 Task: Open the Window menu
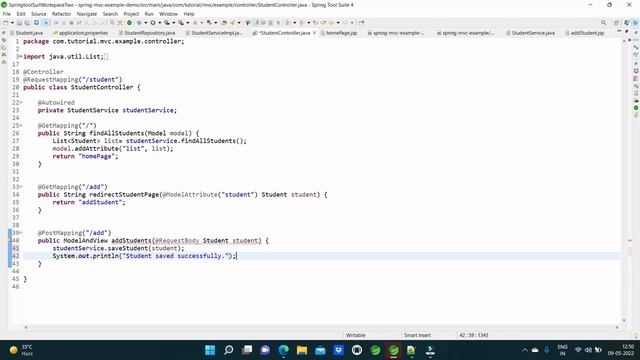(x=169, y=14)
